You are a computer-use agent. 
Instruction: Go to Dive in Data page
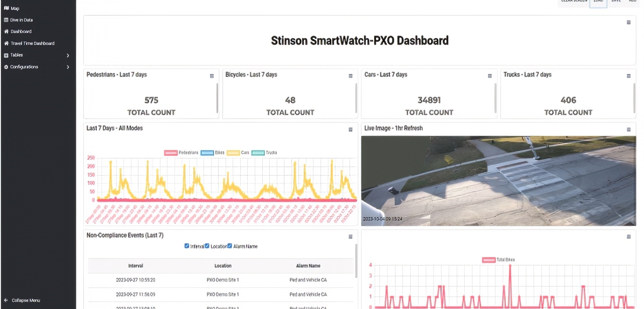pos(21,20)
